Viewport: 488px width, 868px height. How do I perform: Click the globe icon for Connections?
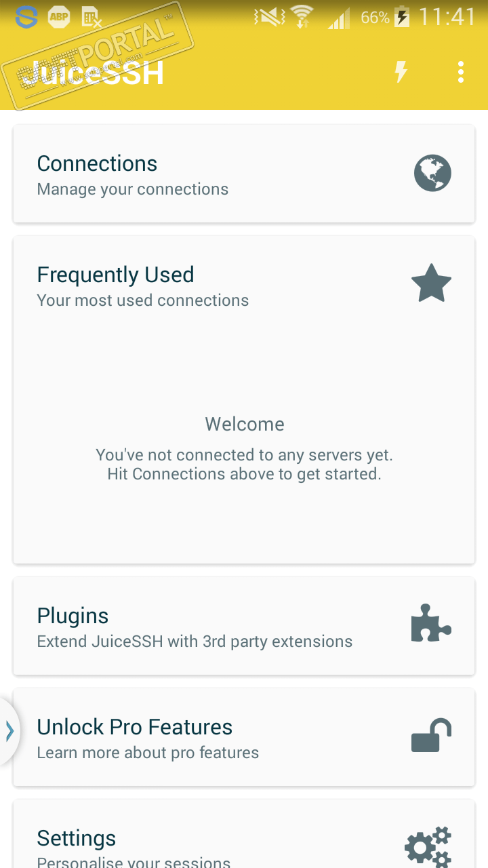pyautogui.click(x=432, y=174)
